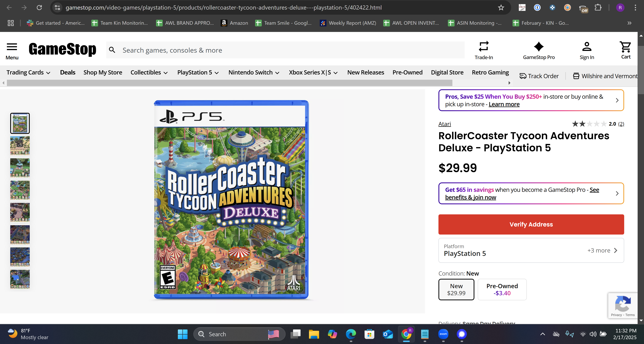644x344 pixels.
Task: Open GameStop Pro diamond icon
Action: tap(539, 47)
